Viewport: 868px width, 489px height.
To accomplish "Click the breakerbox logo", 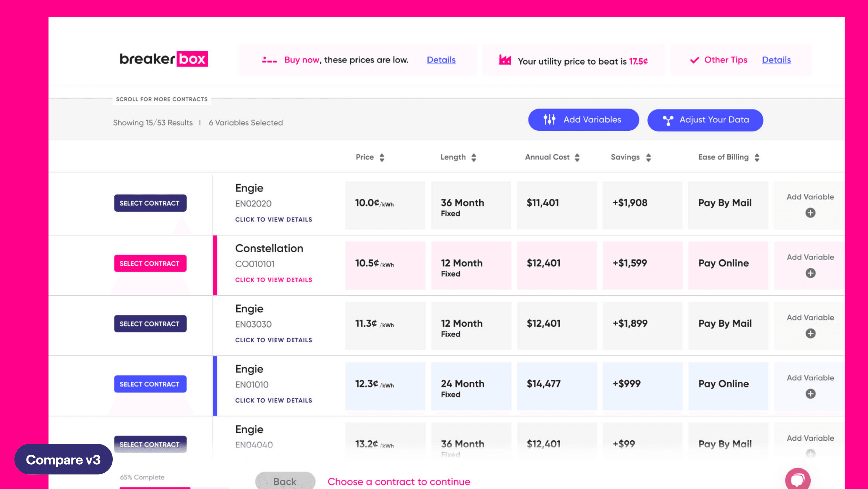I will (164, 59).
